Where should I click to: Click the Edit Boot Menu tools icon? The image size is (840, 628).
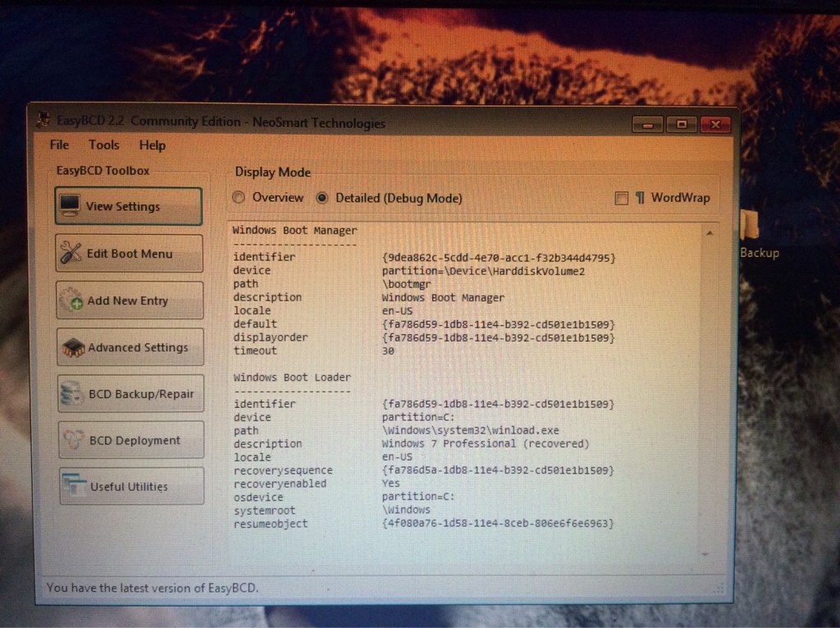coord(71,253)
